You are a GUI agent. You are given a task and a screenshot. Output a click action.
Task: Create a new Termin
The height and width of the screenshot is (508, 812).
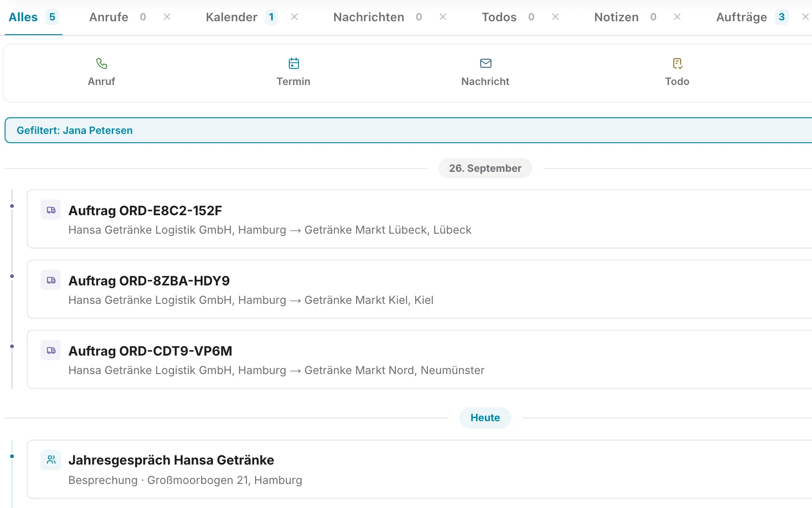tap(293, 73)
